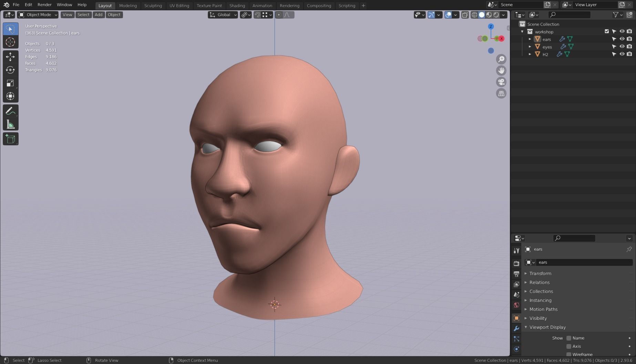Select rendered viewport shading mode
This screenshot has height=364, width=636.
click(496, 15)
